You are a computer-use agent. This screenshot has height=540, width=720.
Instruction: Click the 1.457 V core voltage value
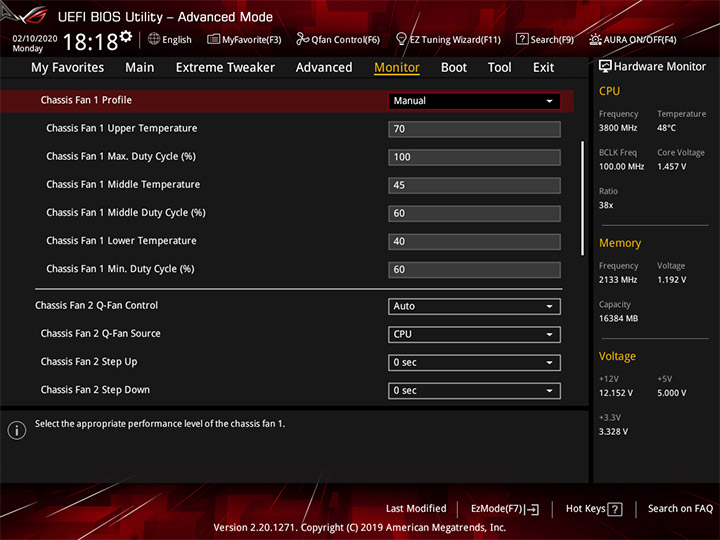coord(671,166)
